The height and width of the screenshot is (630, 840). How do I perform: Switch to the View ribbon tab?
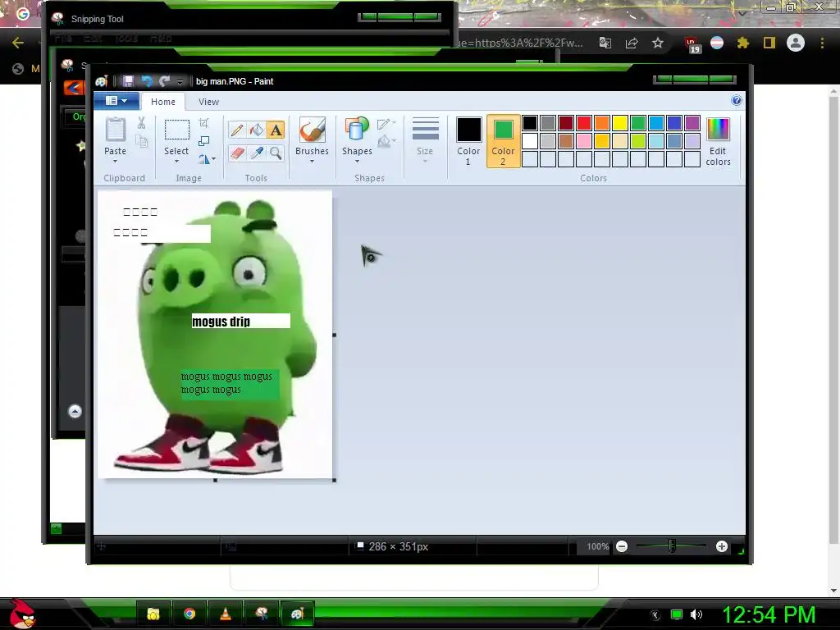[208, 101]
